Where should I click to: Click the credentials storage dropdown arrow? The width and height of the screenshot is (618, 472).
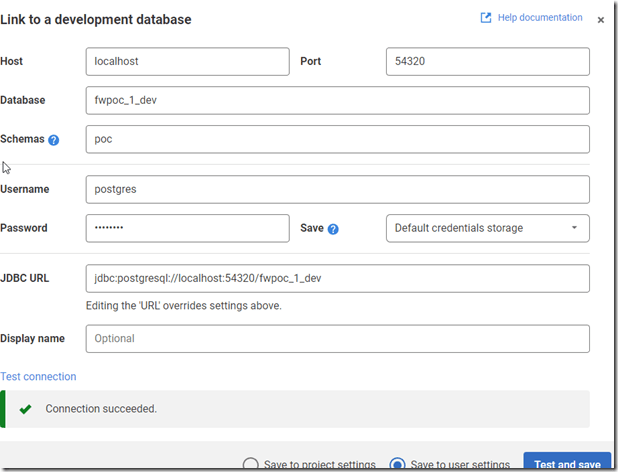574,228
